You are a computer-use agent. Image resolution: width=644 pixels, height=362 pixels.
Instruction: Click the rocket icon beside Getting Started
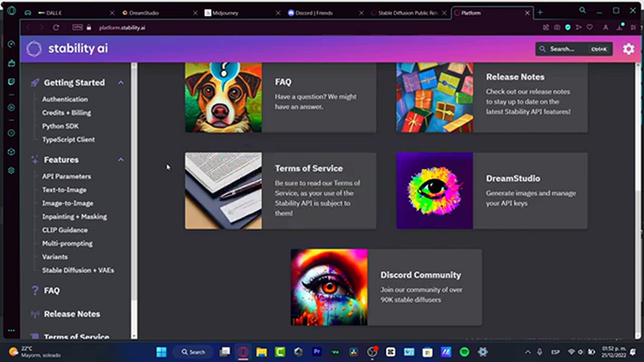coord(35,82)
